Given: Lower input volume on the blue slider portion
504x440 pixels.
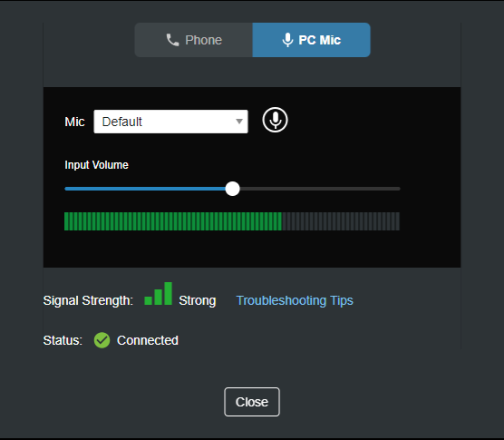Looking at the screenshot, I should (x=145, y=189).
